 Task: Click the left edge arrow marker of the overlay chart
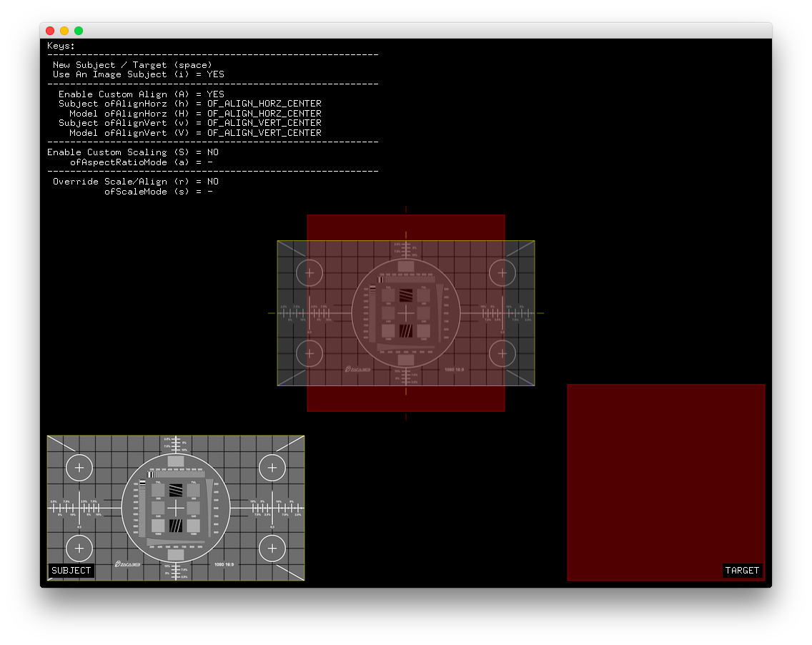[272, 312]
